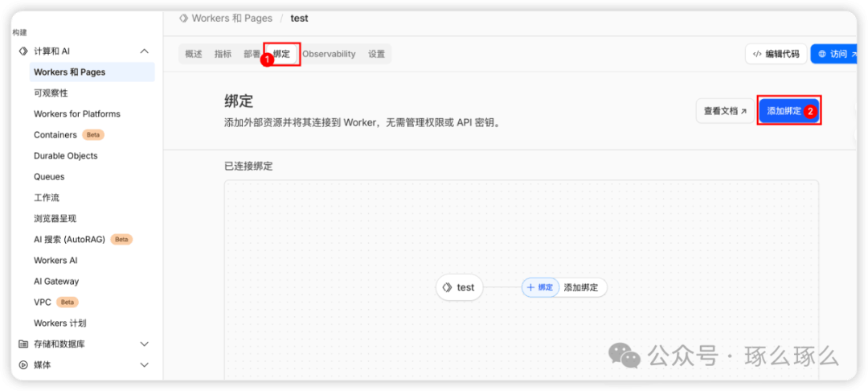The height and width of the screenshot is (391, 868).
Task: Open the Observability tab
Action: click(329, 54)
